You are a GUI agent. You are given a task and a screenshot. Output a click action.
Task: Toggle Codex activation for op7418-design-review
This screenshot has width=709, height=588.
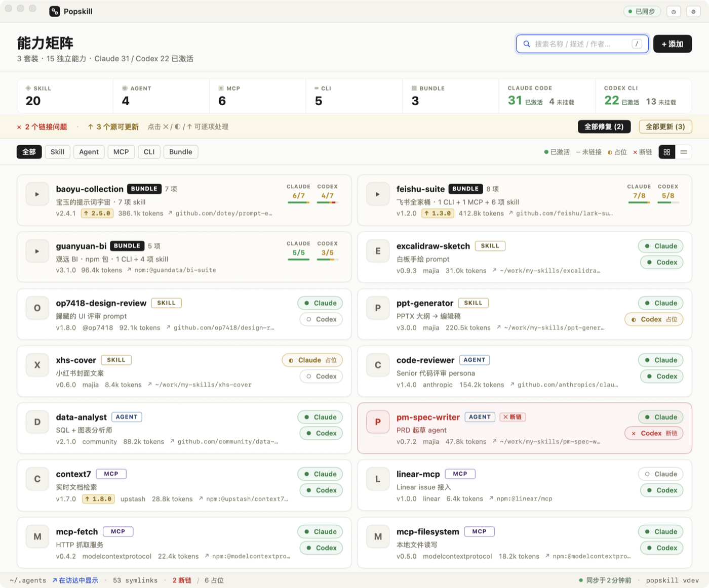tap(321, 319)
